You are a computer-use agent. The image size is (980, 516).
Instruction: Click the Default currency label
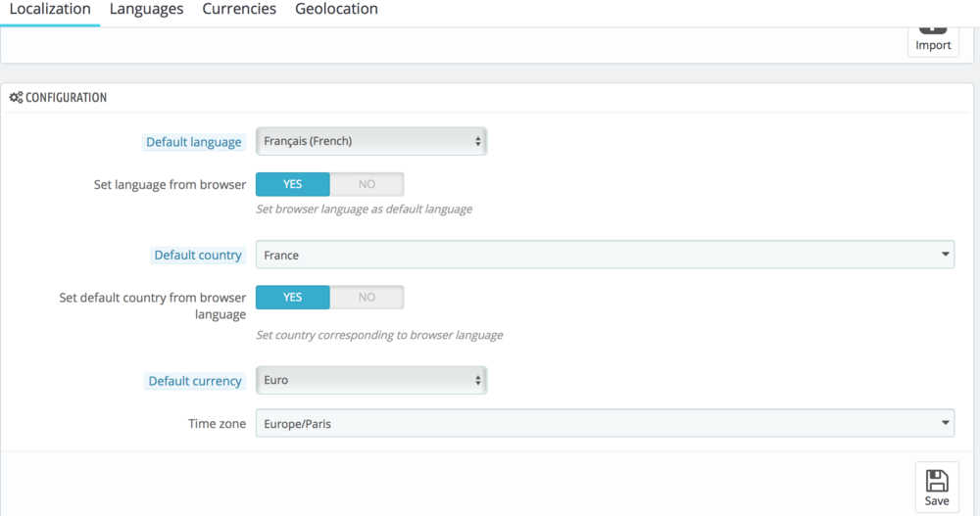click(195, 381)
